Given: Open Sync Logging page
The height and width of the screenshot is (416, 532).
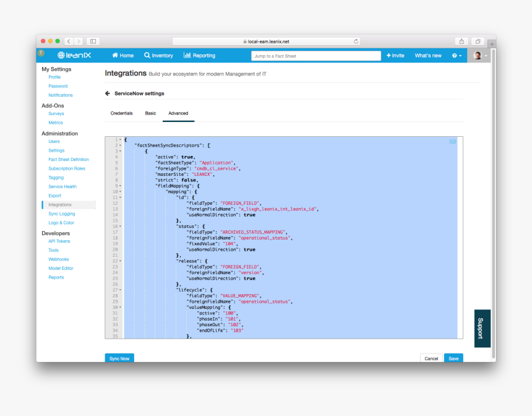Looking at the screenshot, I should [62, 214].
